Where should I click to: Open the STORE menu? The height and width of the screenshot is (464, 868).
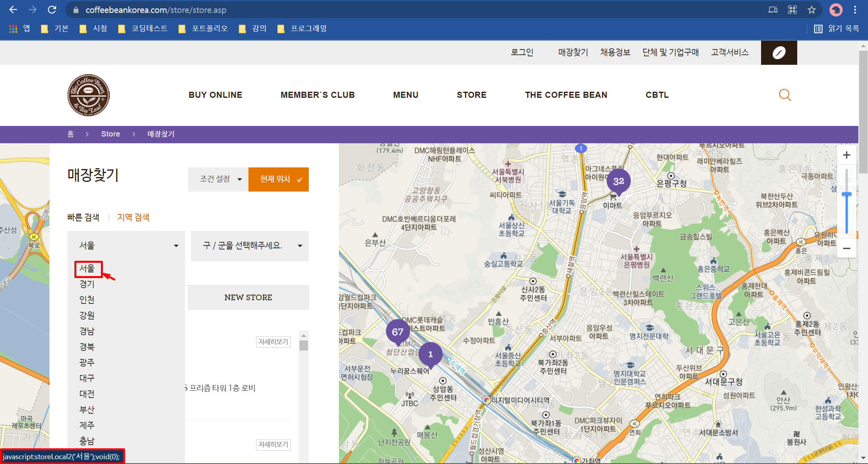click(471, 95)
